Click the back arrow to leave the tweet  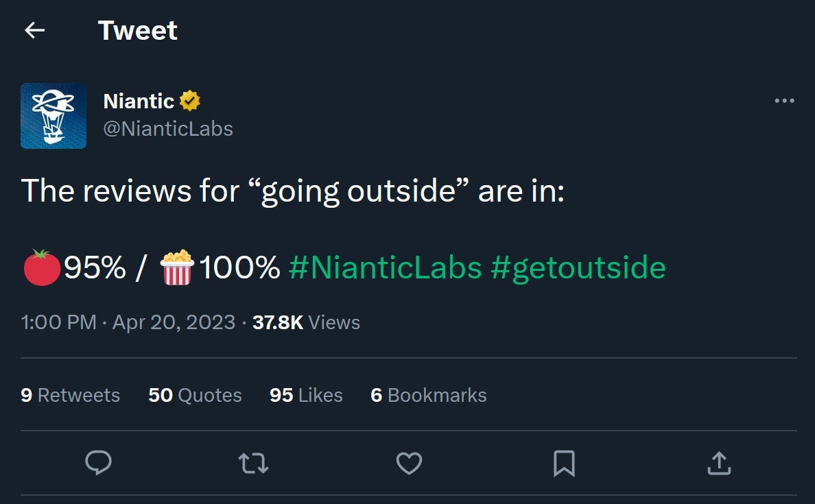click(33, 30)
